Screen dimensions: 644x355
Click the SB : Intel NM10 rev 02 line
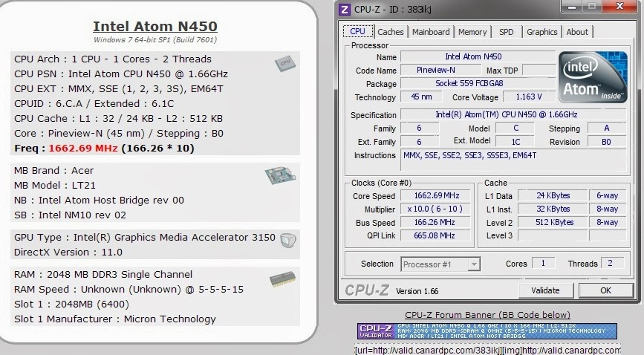point(70,215)
